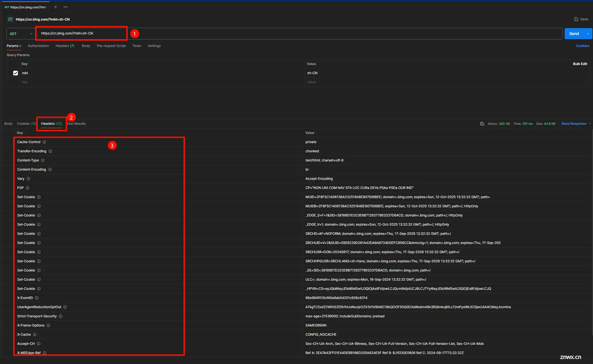Click the zh-CN parameter value
The width and height of the screenshot is (593, 364).
(x=312, y=73)
